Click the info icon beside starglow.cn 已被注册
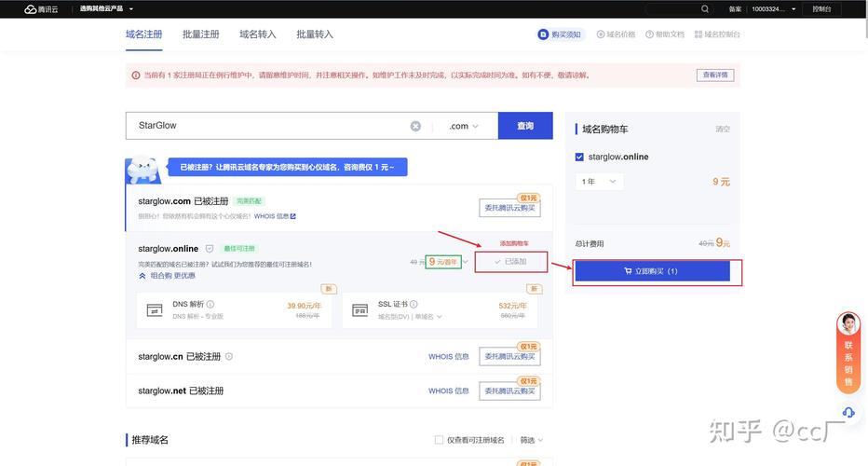 click(x=228, y=356)
